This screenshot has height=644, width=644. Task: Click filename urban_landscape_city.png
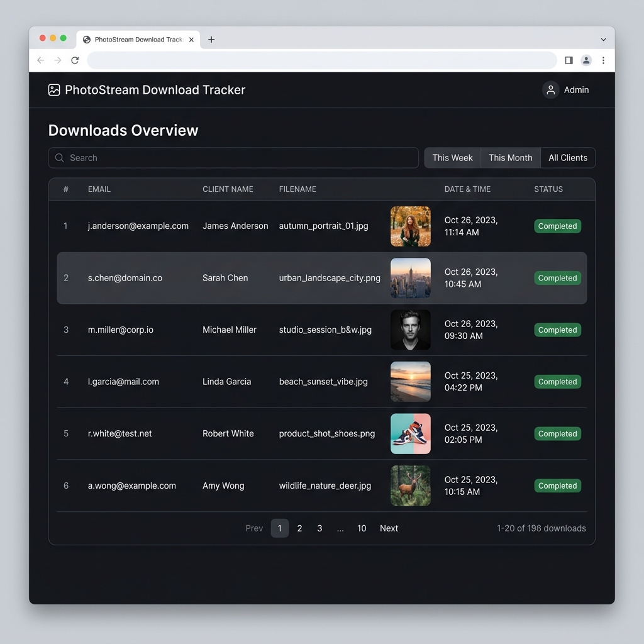click(330, 278)
